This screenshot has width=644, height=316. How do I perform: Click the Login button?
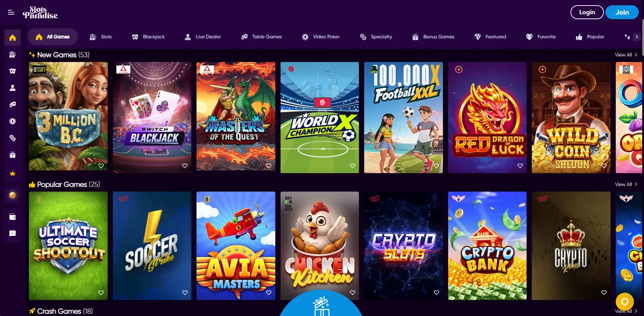586,12
